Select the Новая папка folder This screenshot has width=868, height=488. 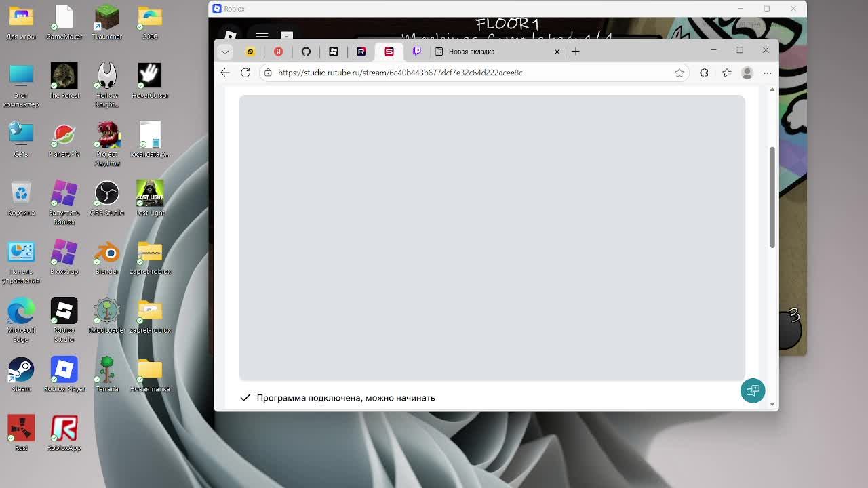(150, 375)
